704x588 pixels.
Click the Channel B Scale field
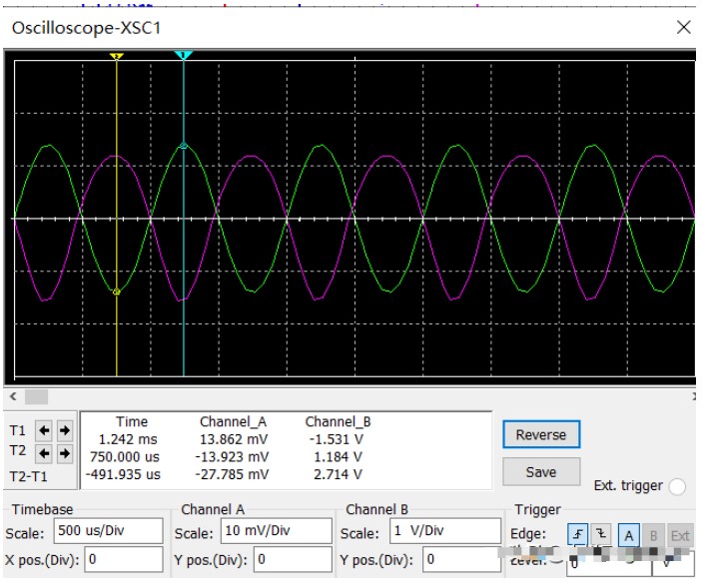(x=445, y=532)
